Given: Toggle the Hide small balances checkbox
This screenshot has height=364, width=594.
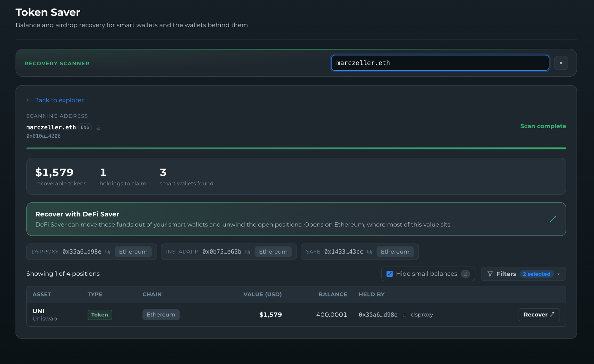Looking at the screenshot, I should pyautogui.click(x=389, y=274).
